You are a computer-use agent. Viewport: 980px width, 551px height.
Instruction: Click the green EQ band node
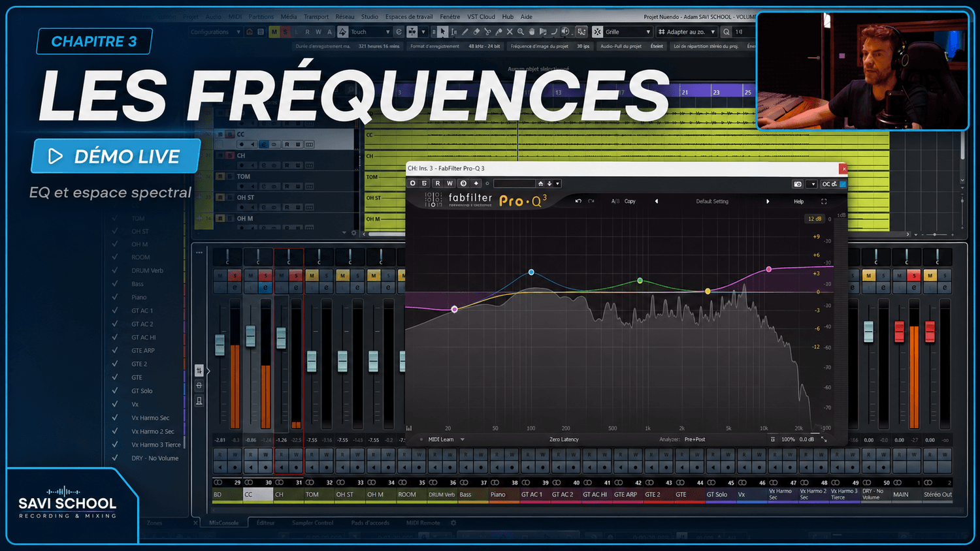(x=640, y=281)
